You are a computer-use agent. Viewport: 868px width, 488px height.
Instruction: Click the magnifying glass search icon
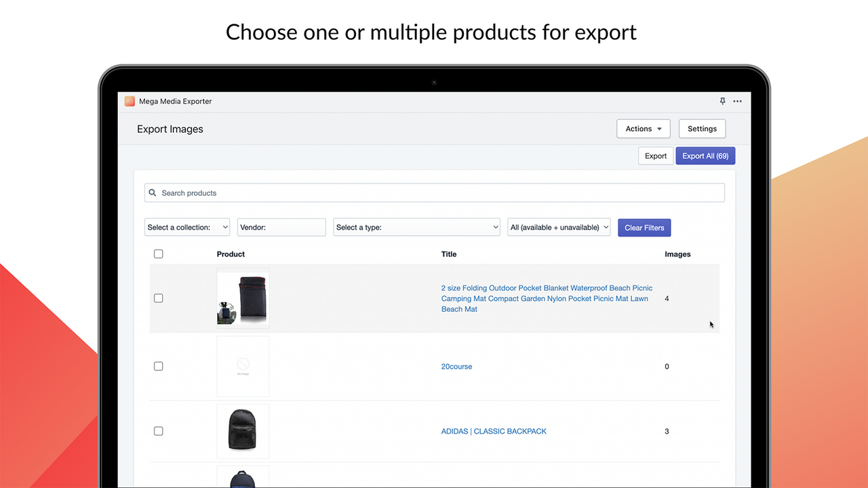(x=153, y=192)
